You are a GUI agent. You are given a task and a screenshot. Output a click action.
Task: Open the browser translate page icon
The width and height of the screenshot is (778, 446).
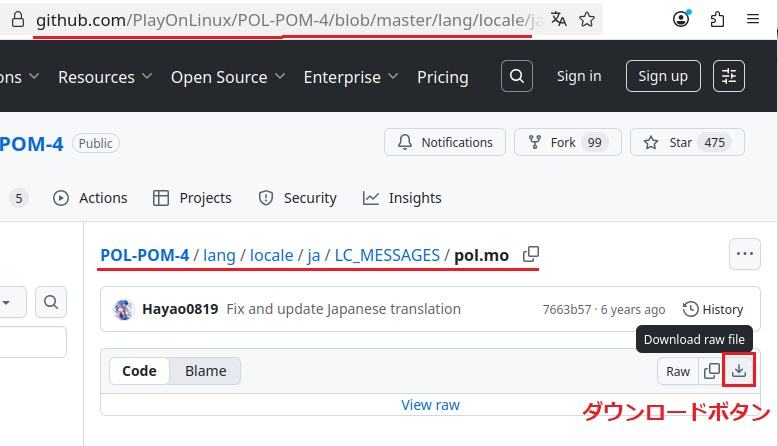[558, 19]
